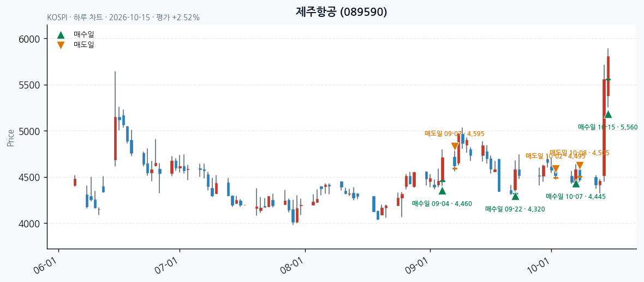The height and width of the screenshot is (282, 644).
Task: Click the y-axis tick label 4000
Action: 29,224
